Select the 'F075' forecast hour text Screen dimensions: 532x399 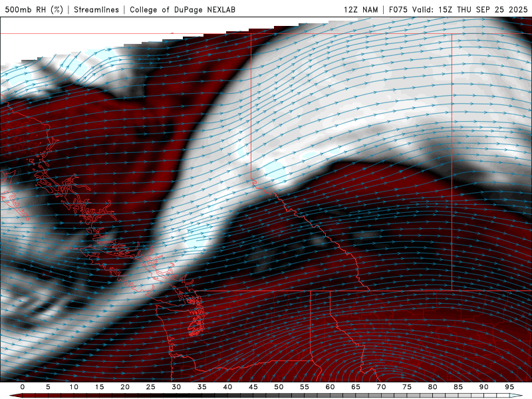(x=398, y=9)
